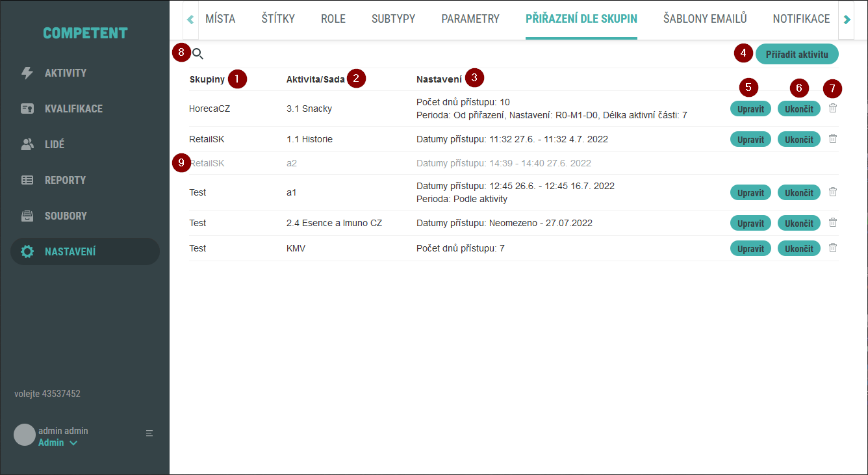Click the Přiřadit aktivitu button
Image resolution: width=868 pixels, height=475 pixels.
point(797,54)
